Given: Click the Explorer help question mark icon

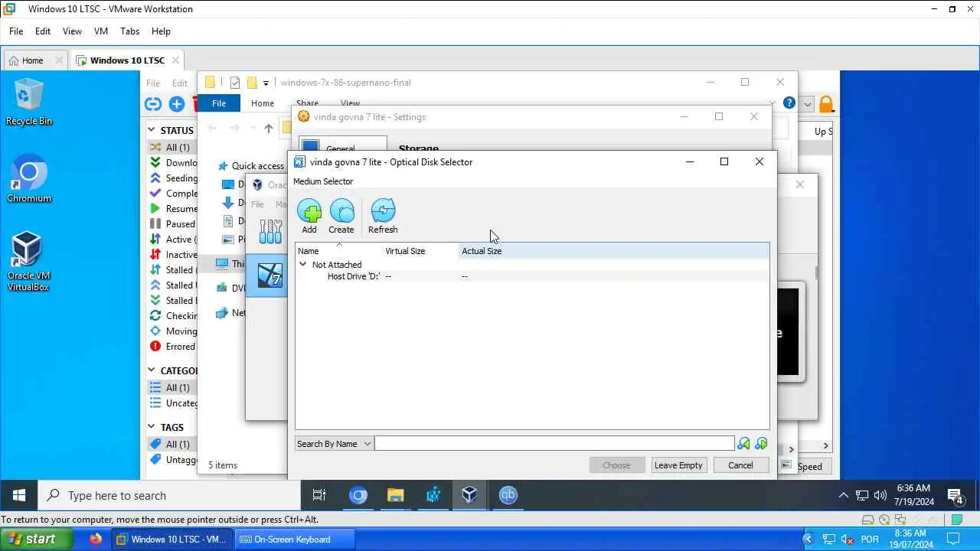Looking at the screenshot, I should [x=789, y=103].
